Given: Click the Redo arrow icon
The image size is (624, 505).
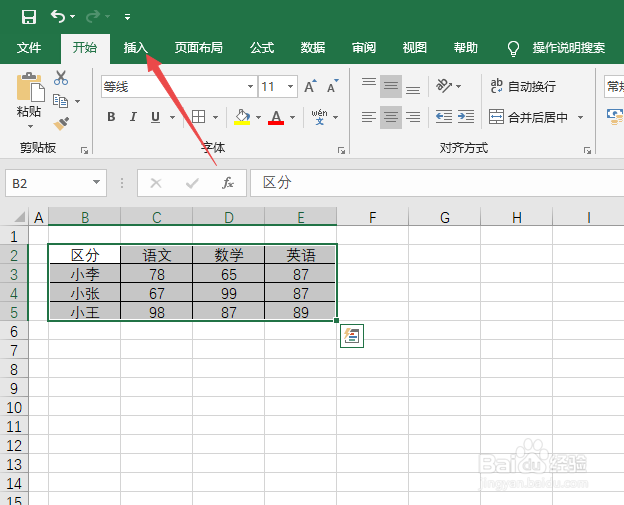Looking at the screenshot, I should pos(93,16).
